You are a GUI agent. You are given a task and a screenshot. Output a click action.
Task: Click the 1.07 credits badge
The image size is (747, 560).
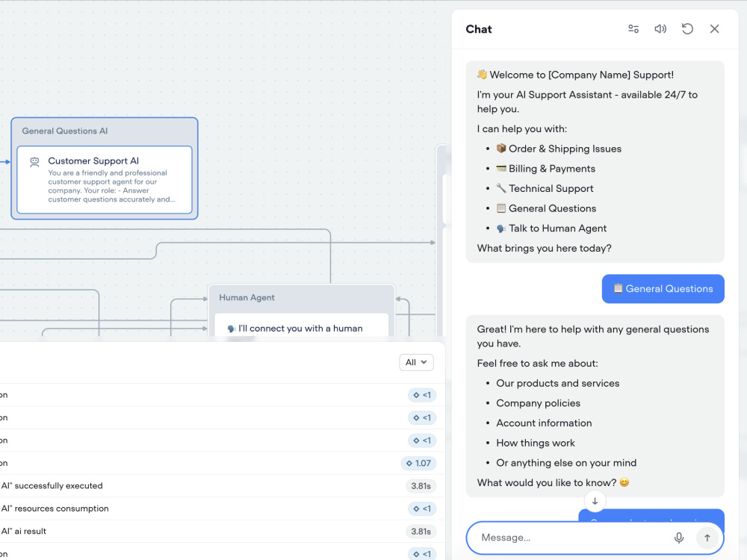point(418,464)
